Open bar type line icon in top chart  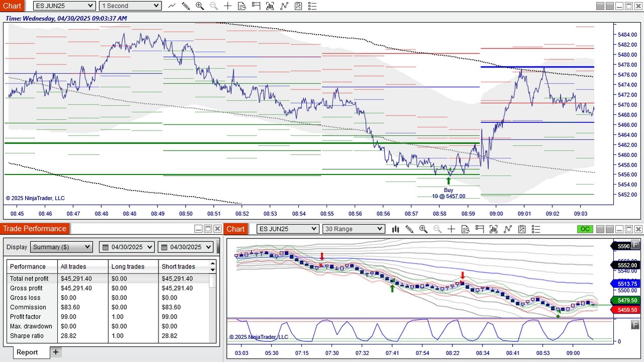pyautogui.click(x=172, y=6)
